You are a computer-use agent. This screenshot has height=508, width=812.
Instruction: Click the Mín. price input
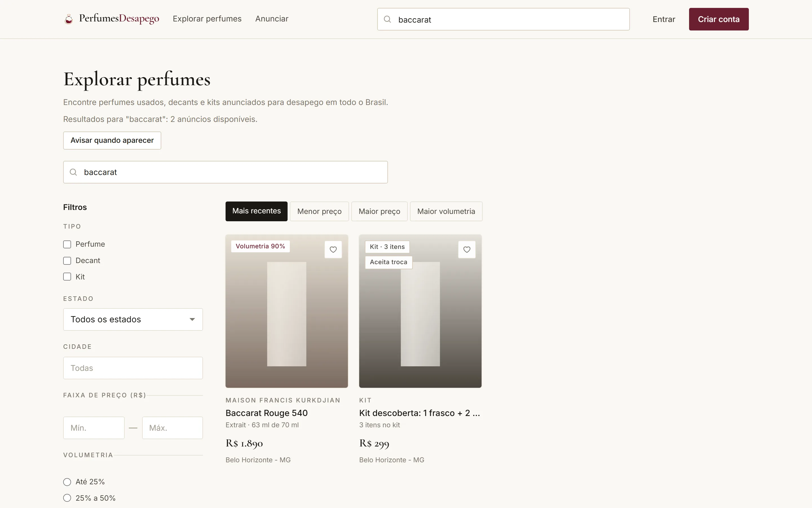[94, 428]
